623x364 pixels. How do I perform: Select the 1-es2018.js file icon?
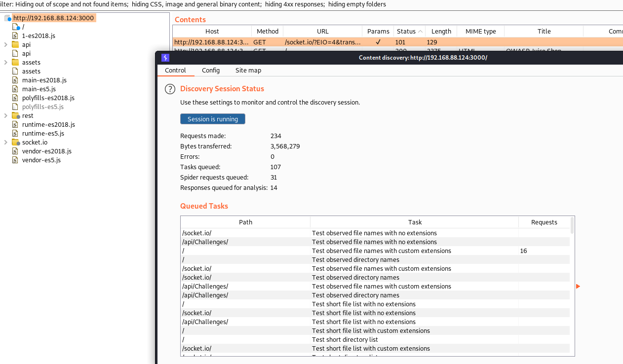coord(15,36)
